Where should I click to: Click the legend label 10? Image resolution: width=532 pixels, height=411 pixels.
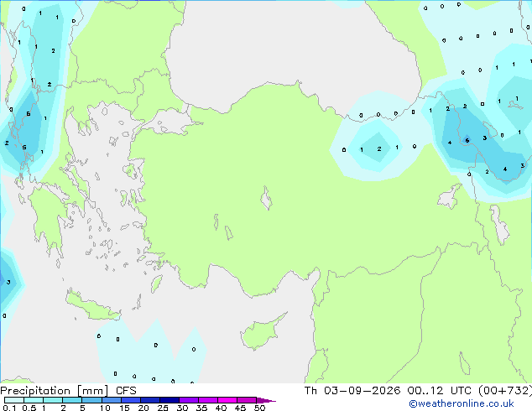point(105,408)
